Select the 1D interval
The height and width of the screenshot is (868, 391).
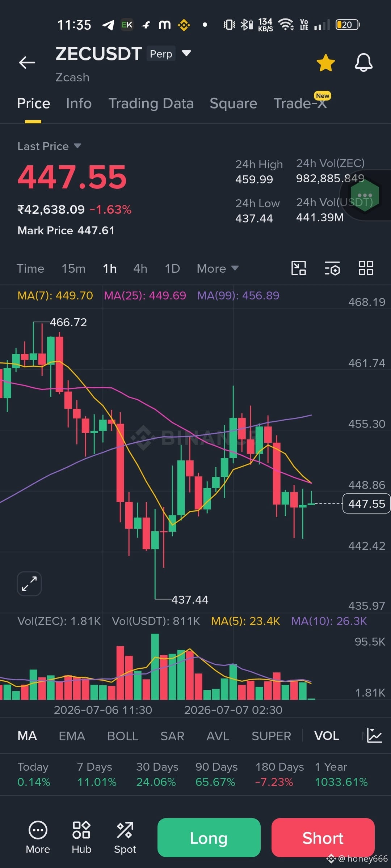[172, 269]
